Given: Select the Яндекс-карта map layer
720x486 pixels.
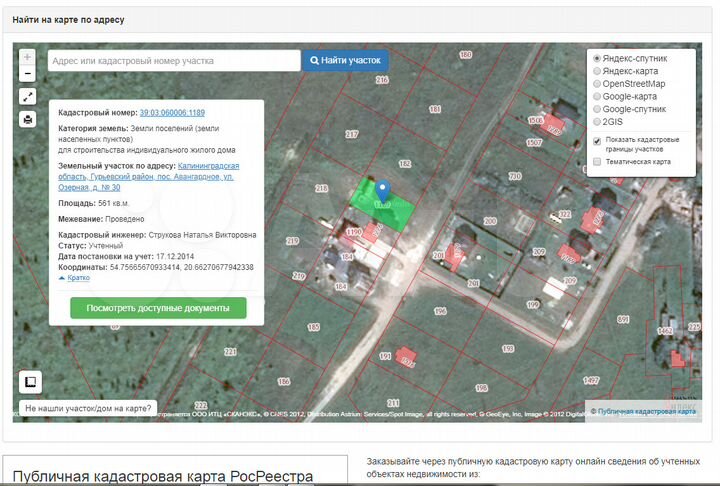Looking at the screenshot, I should pos(598,71).
